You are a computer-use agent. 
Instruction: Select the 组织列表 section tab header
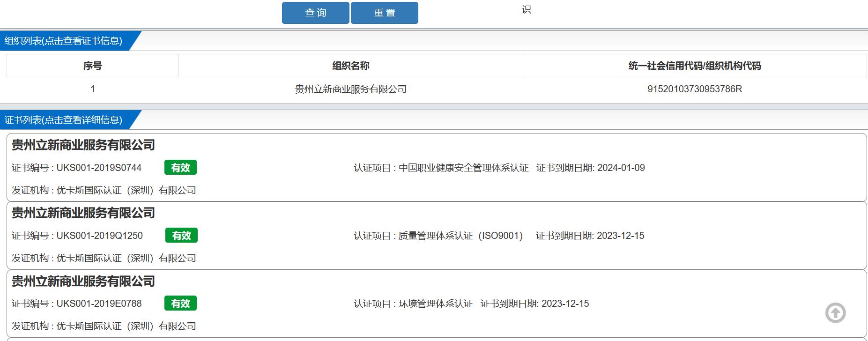[63, 41]
